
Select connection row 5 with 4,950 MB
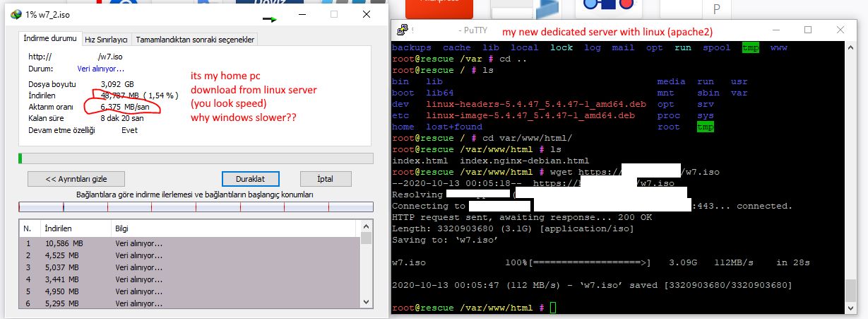click(x=190, y=291)
